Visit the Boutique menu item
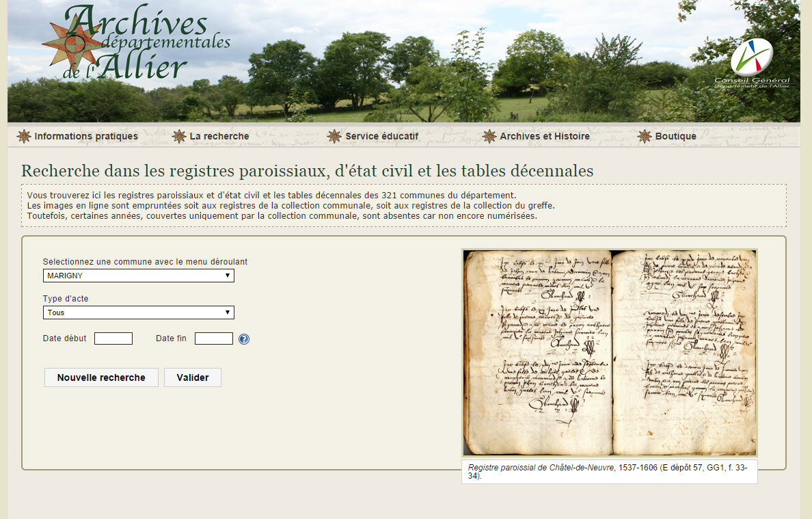The image size is (812, 519). [675, 136]
